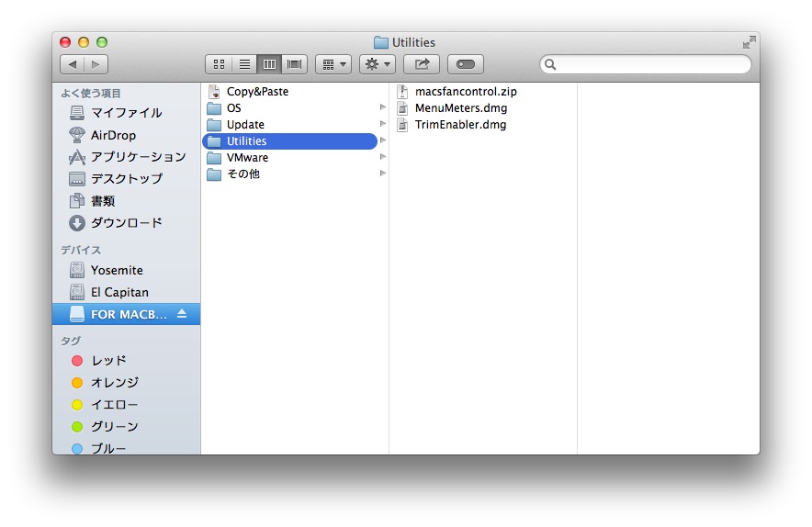Filter by the イエロー tag

127,404
